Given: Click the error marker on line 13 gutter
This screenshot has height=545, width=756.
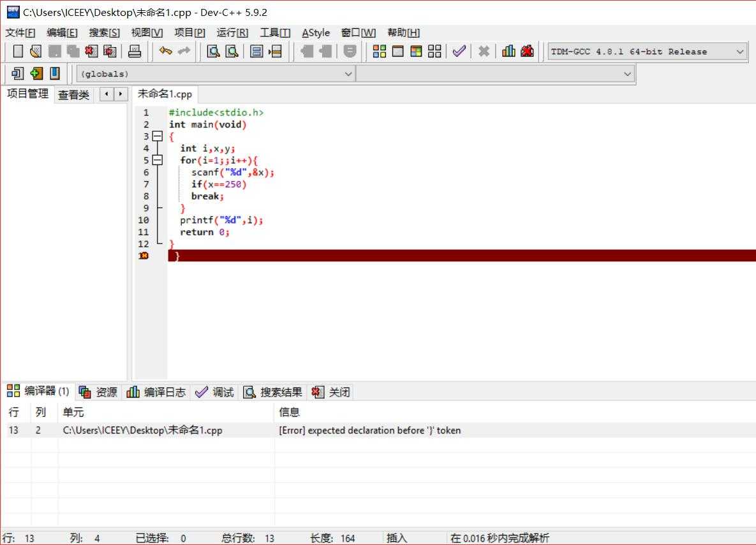Looking at the screenshot, I should pos(143,256).
